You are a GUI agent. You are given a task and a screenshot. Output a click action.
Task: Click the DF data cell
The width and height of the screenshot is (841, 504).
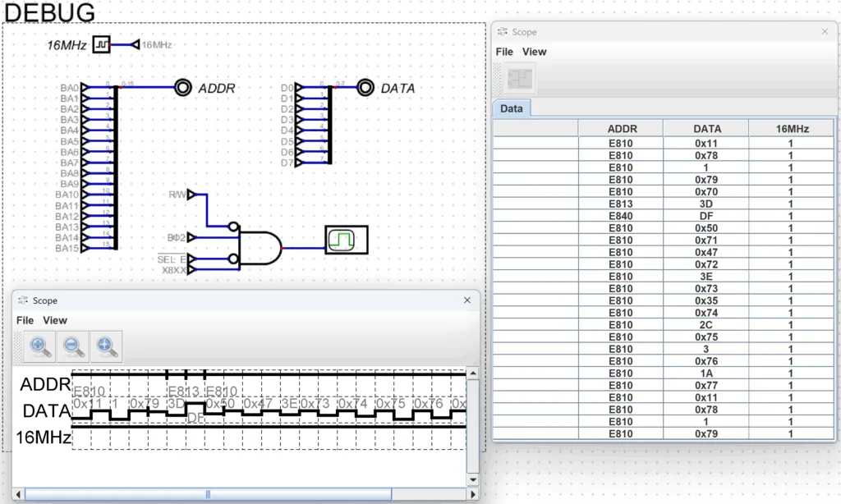(x=706, y=216)
